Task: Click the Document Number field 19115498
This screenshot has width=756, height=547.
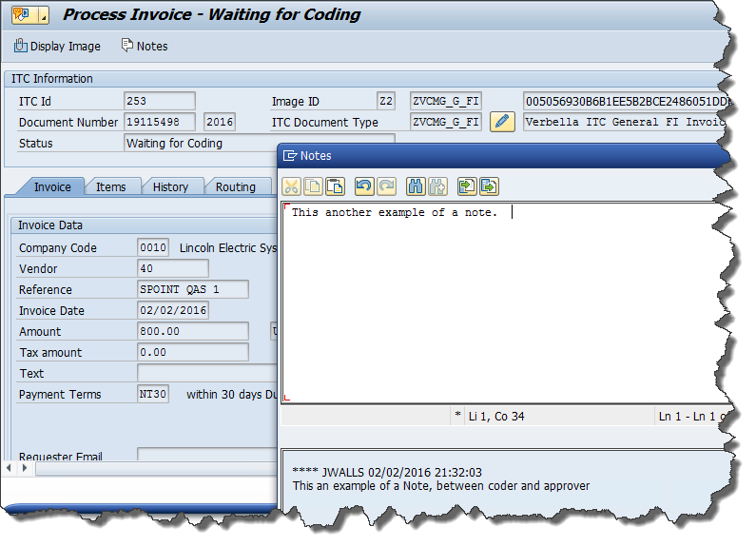Action: tap(160, 122)
